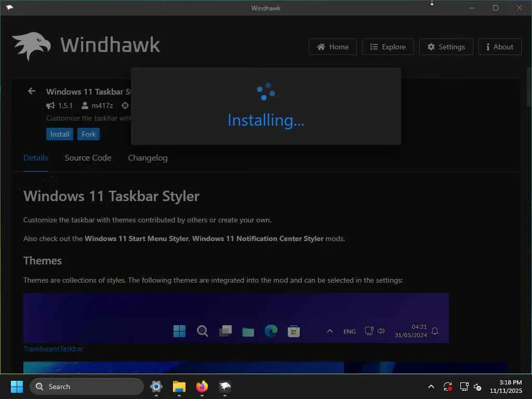This screenshot has width=532, height=399.
Task: Click the TranslucentTaskbar preview image
Action: tap(236, 318)
